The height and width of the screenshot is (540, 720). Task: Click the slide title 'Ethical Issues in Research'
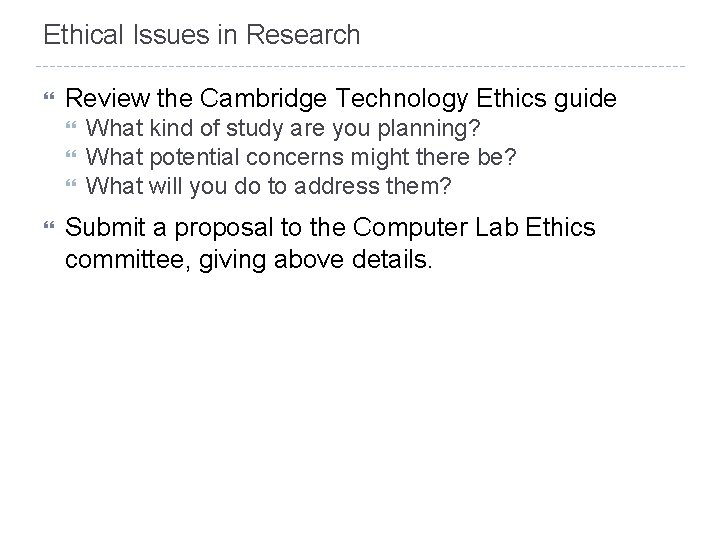pyautogui.click(x=201, y=36)
